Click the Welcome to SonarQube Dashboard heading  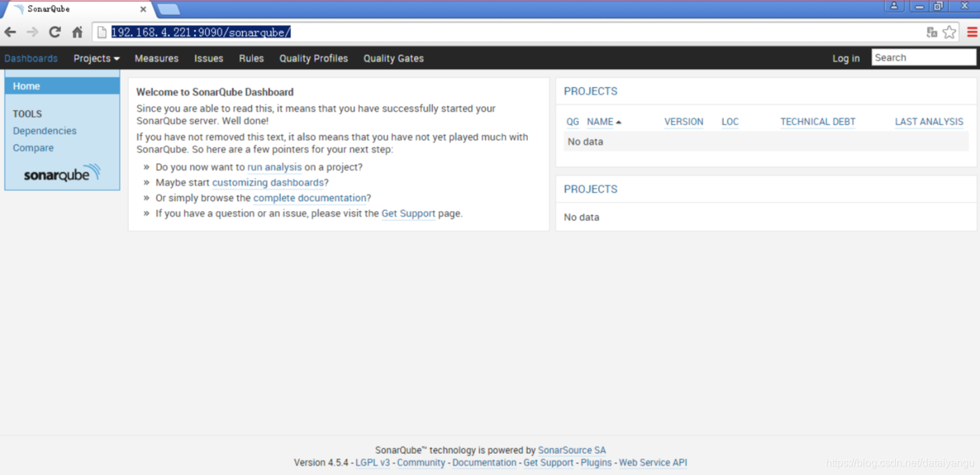click(214, 92)
